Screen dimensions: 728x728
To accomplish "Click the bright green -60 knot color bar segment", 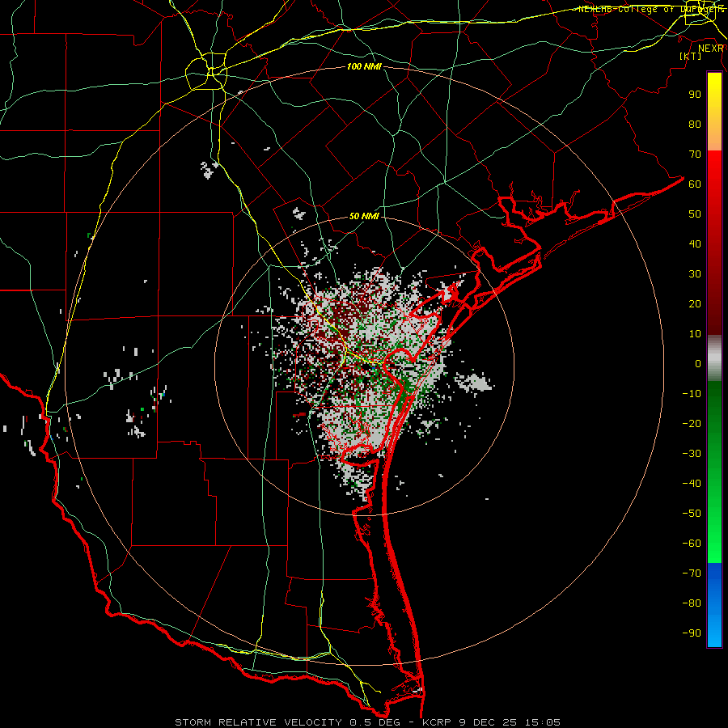I will pos(714,544).
